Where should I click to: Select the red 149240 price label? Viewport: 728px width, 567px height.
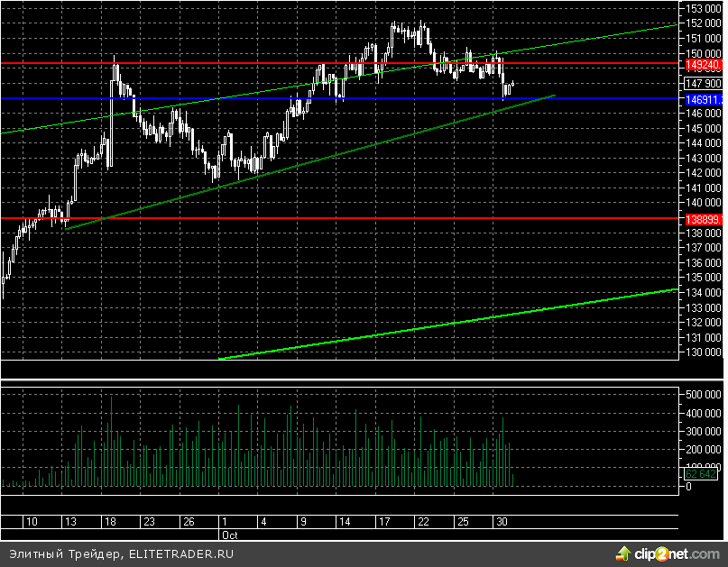[x=702, y=66]
